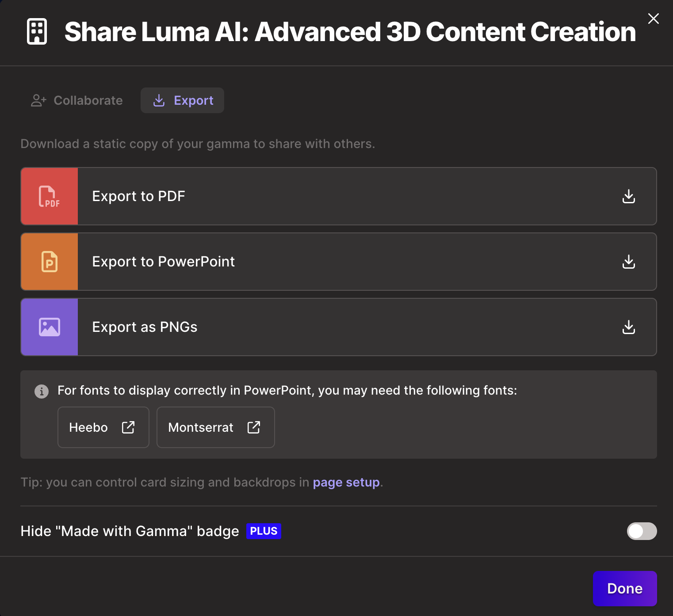Click the download icon next to Export to PDF

(x=628, y=196)
